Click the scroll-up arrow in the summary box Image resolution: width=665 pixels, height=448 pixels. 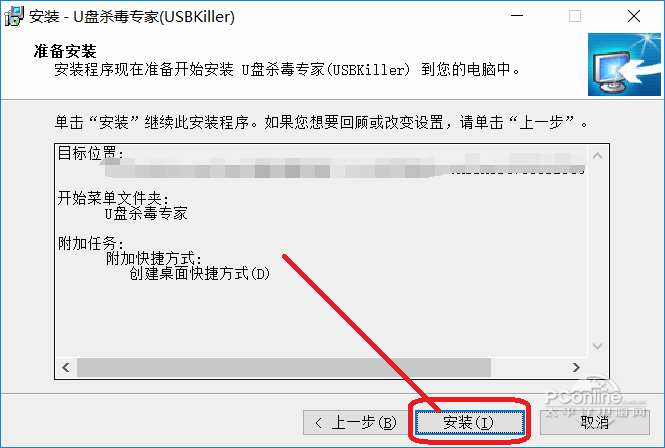[x=598, y=156]
